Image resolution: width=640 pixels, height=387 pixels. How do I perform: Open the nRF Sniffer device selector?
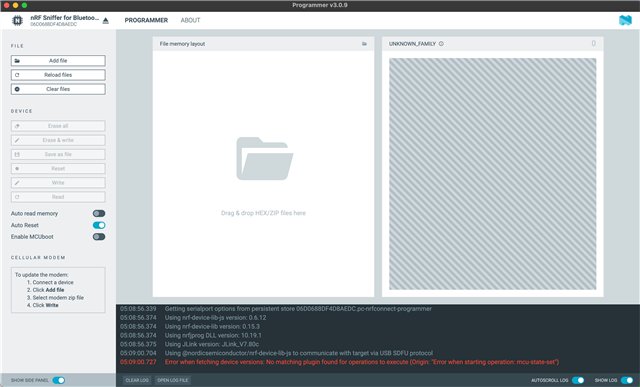[x=64, y=20]
